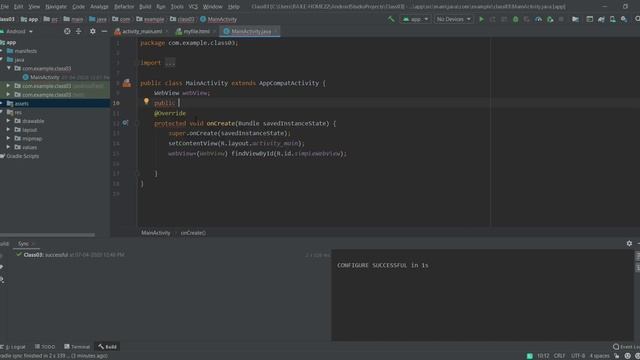Click the Profile app gauge icon
This screenshot has height=360, width=640.
coord(538,19)
